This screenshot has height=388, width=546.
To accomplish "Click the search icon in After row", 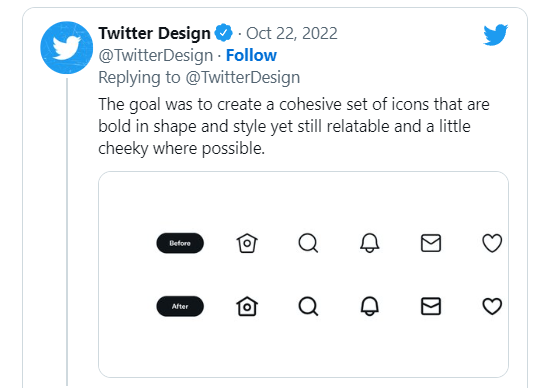I will (308, 306).
